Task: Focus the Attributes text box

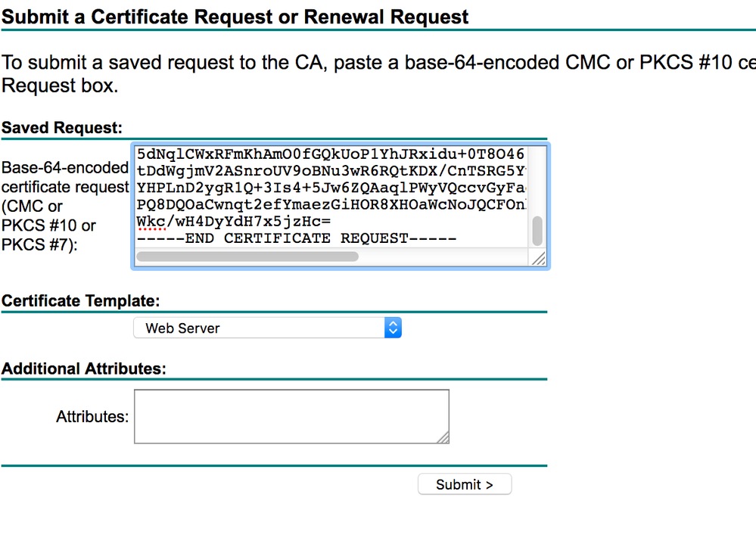Action: (291, 416)
